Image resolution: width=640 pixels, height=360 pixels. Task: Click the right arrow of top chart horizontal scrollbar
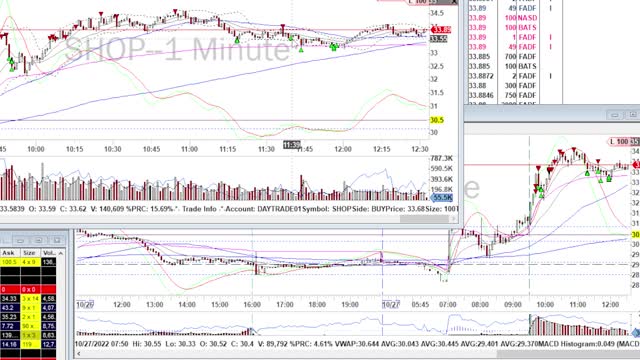tap(453, 219)
